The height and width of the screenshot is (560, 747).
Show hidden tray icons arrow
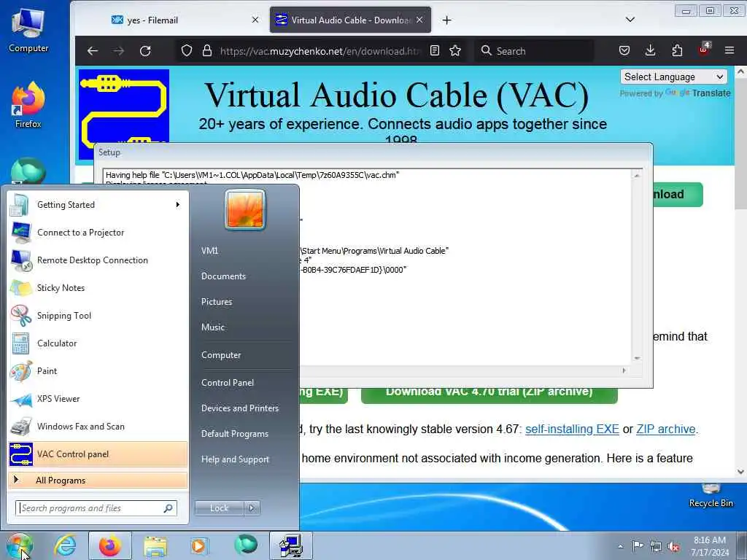tap(620, 546)
